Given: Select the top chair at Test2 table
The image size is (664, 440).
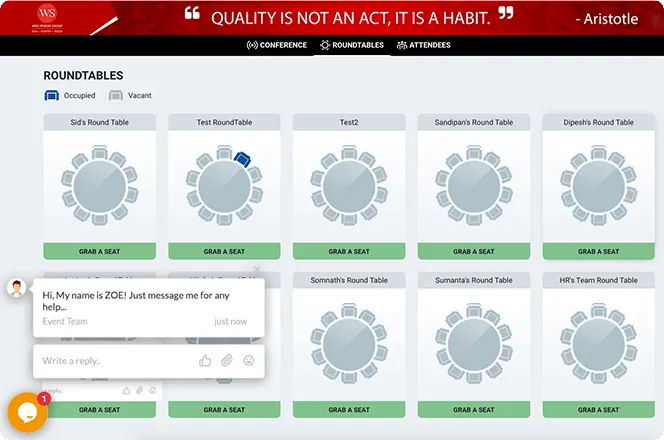Looking at the screenshot, I should pyautogui.click(x=349, y=152).
